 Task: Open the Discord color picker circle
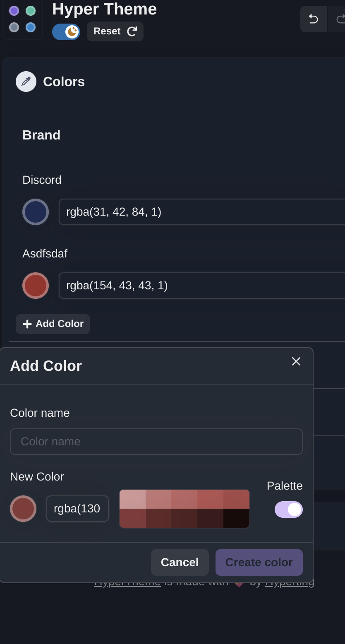click(36, 211)
